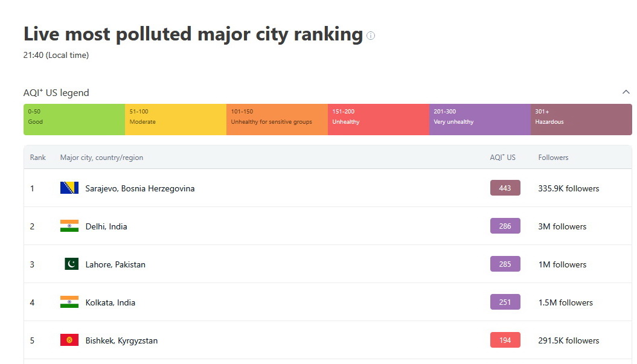Collapse the AQI US legend chevron
Screen dimensions: 637x364
pyautogui.click(x=626, y=92)
